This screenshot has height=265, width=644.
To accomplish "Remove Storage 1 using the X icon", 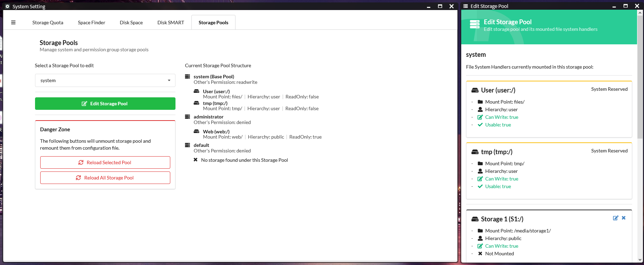I will 624,218.
